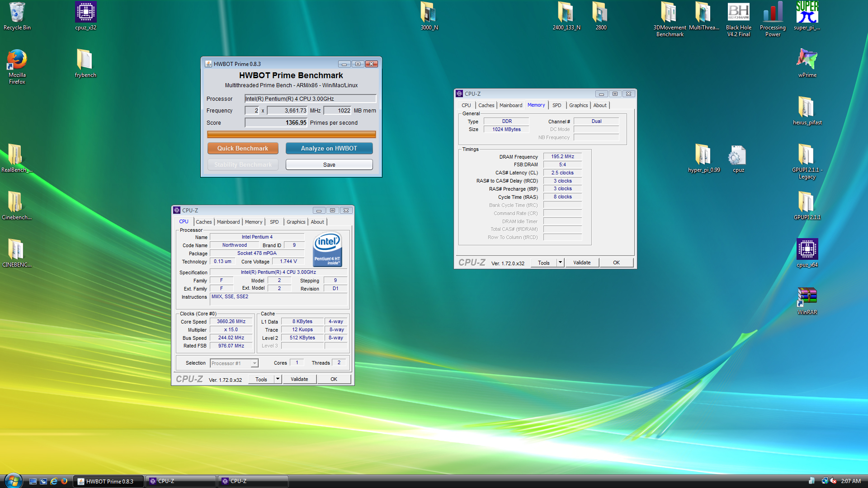868x488 pixels.
Task: Launch Mozilla Firefox from the desktop
Action: pos(17,66)
